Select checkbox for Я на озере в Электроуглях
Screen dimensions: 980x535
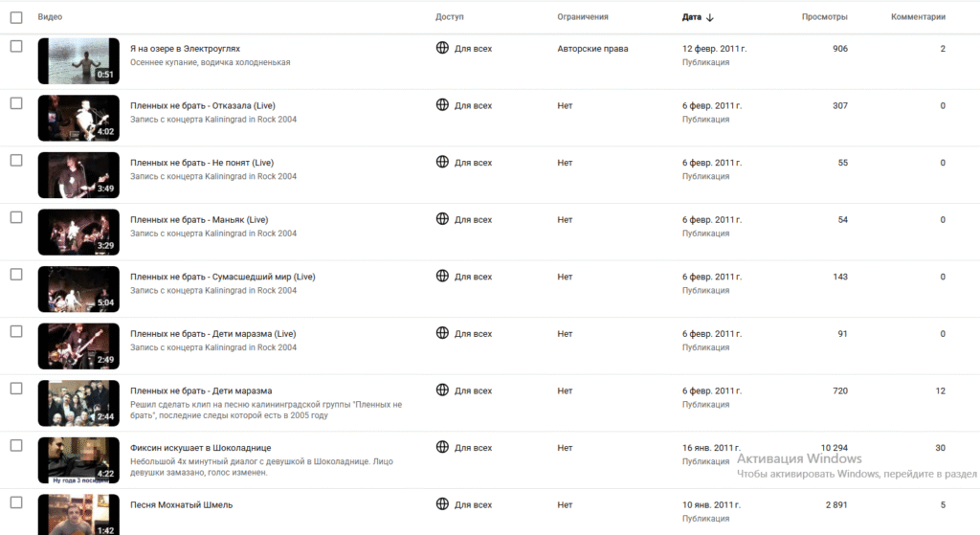[x=16, y=46]
